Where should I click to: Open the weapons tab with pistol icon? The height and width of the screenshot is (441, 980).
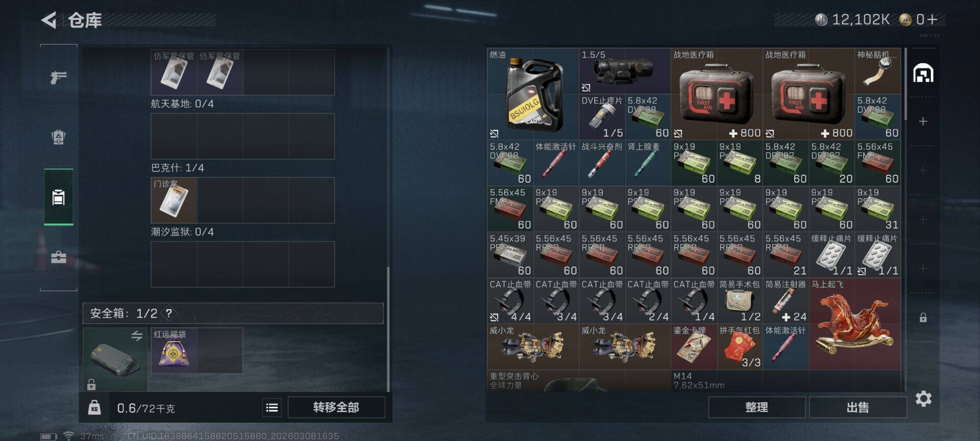59,78
